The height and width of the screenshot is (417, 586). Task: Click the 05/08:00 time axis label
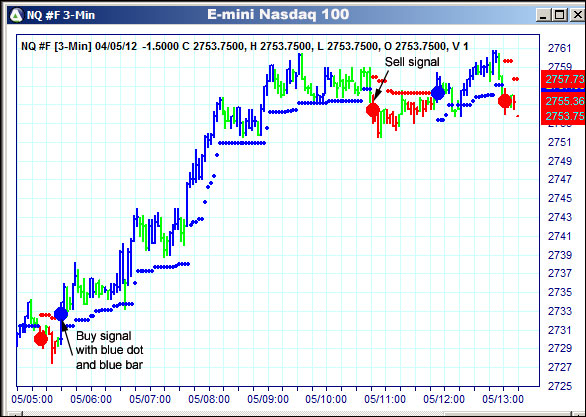(x=209, y=399)
